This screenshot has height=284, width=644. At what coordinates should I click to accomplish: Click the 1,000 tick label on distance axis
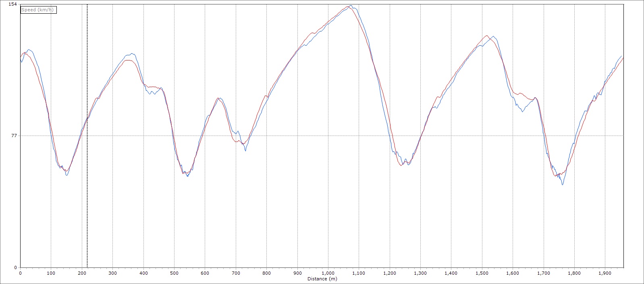point(328,273)
